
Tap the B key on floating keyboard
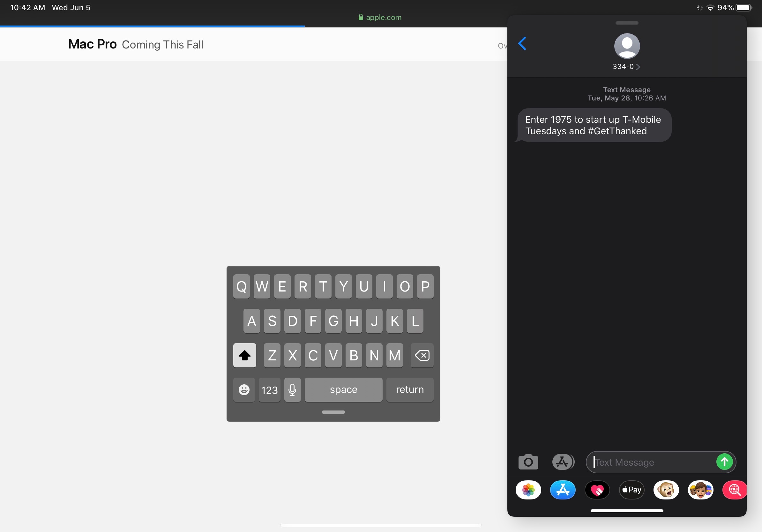pyautogui.click(x=354, y=355)
